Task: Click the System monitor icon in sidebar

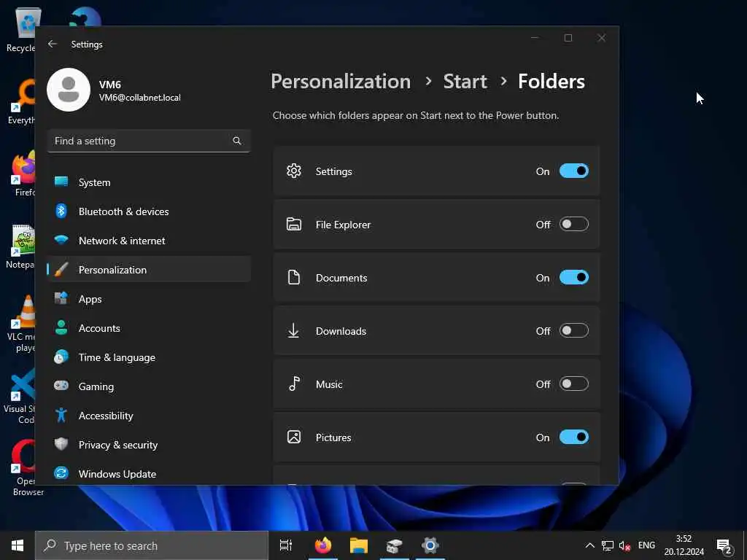Action: [x=61, y=182]
